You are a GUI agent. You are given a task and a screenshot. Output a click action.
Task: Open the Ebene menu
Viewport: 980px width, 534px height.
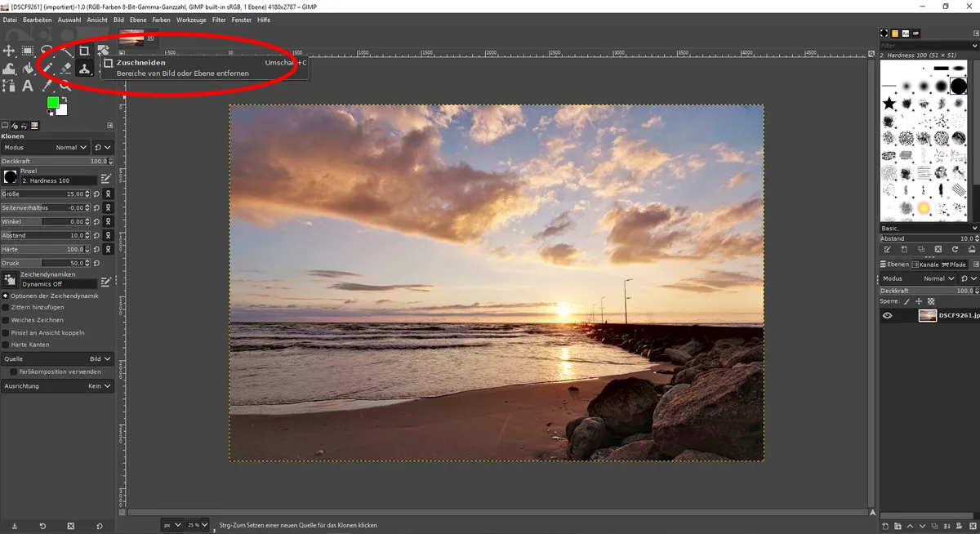coord(138,20)
